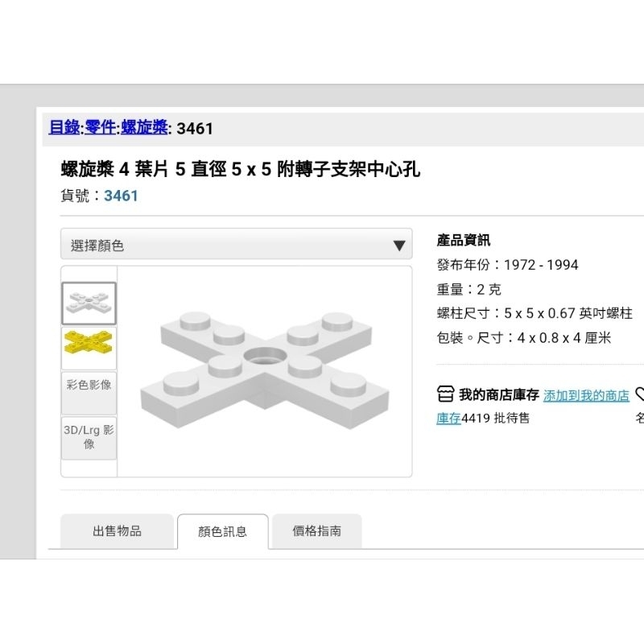Click the blue item number 3461 link
The image size is (644, 644).
(x=121, y=196)
